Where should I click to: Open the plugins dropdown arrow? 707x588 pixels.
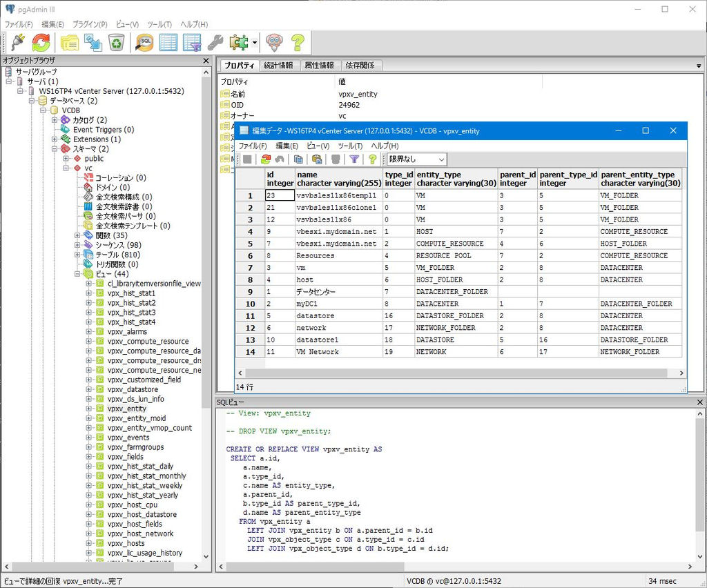255,43
